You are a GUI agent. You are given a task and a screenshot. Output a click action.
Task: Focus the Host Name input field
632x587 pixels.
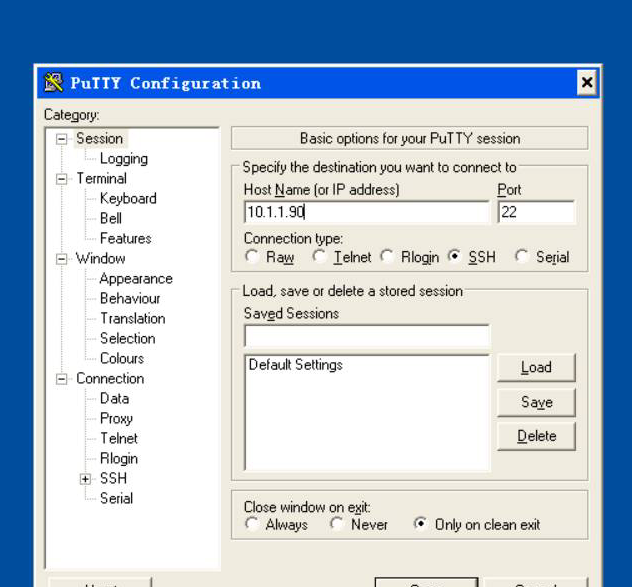366,212
